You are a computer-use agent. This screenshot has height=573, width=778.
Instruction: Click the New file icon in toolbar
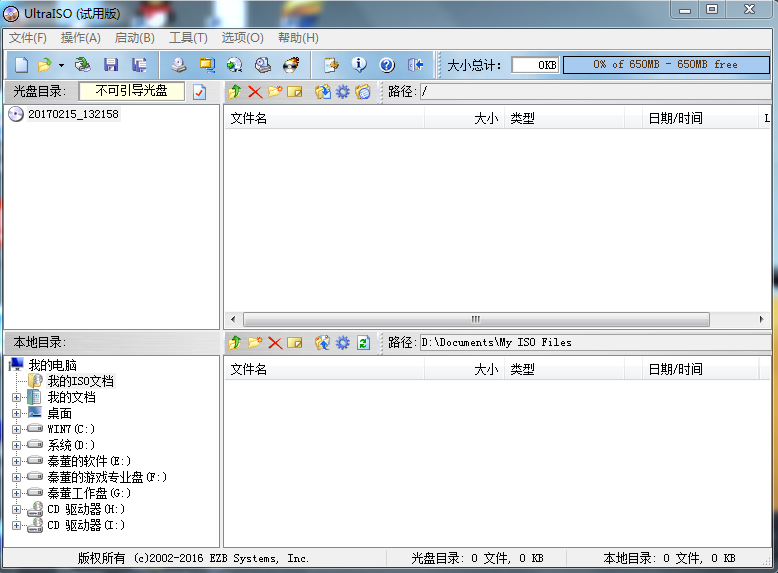pos(21,65)
